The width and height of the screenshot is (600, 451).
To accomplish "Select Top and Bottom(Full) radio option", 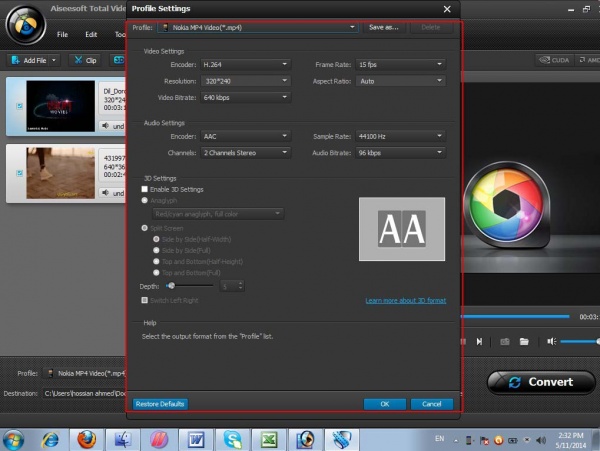I will [155, 272].
